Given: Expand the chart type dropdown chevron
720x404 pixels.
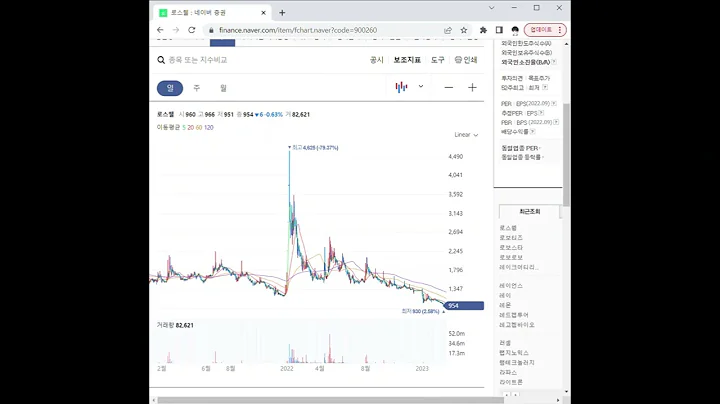Looking at the screenshot, I should (421, 86).
